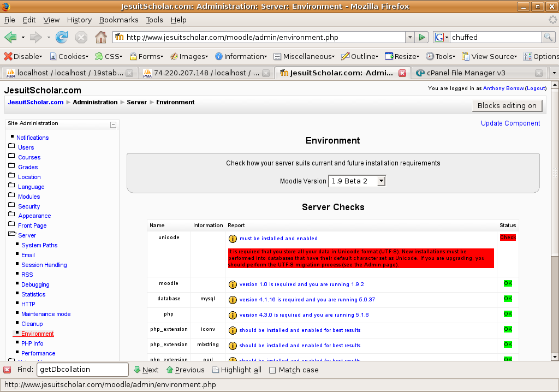Click the Stop loading icon
This screenshot has height=392, width=559.
point(81,37)
